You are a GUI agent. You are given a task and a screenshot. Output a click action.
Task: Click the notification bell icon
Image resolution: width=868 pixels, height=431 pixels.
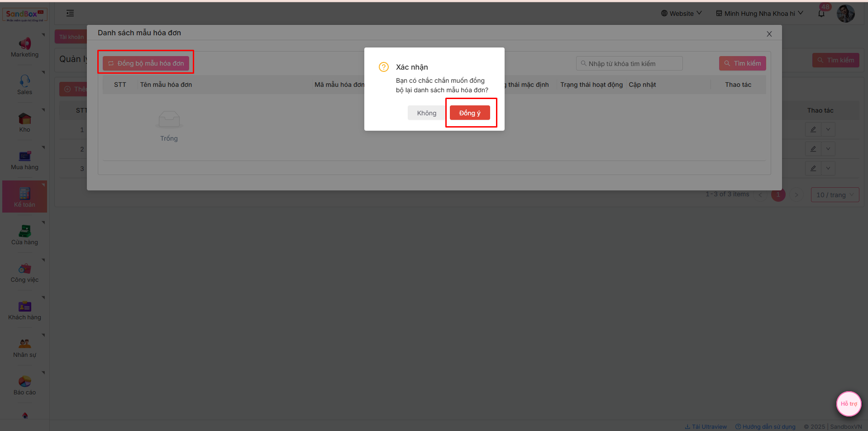(x=821, y=14)
